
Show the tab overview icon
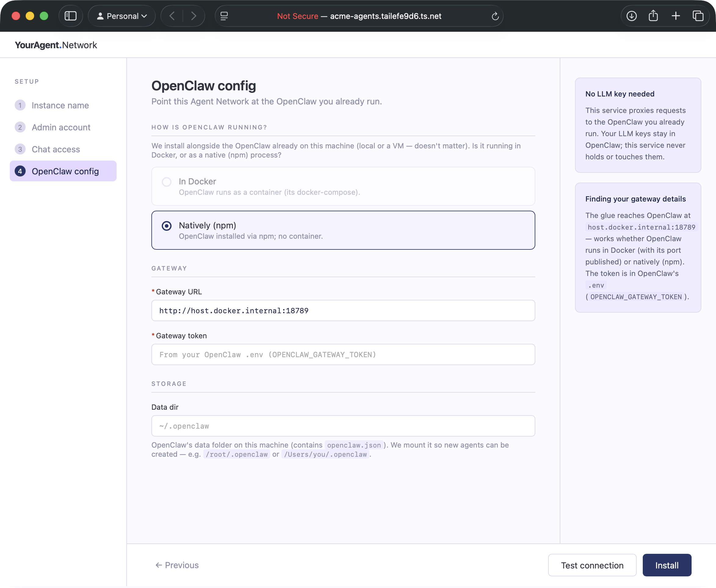pos(698,16)
